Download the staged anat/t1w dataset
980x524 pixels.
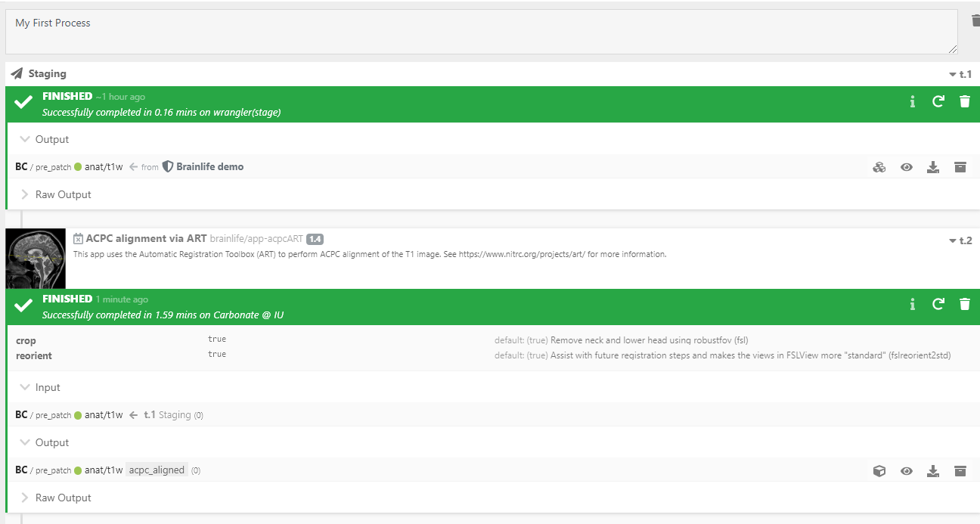pyautogui.click(x=933, y=166)
